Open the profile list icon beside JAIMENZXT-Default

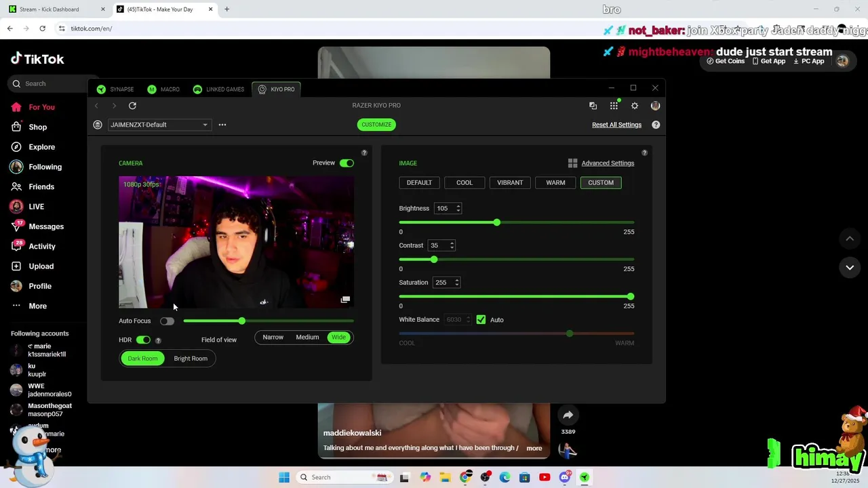(98, 125)
